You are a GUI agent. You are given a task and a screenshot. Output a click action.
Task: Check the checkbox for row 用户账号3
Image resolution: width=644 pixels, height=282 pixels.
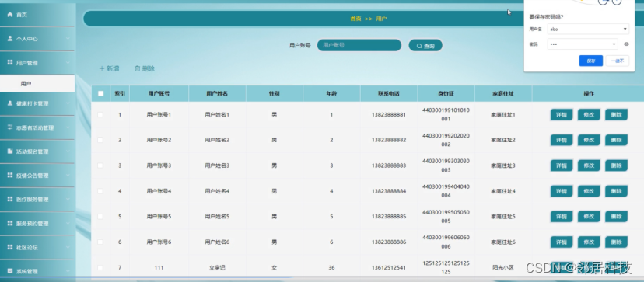tap(100, 165)
